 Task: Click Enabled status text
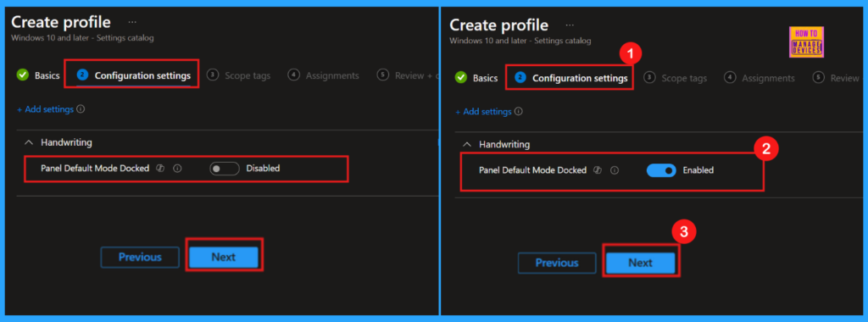click(x=698, y=170)
